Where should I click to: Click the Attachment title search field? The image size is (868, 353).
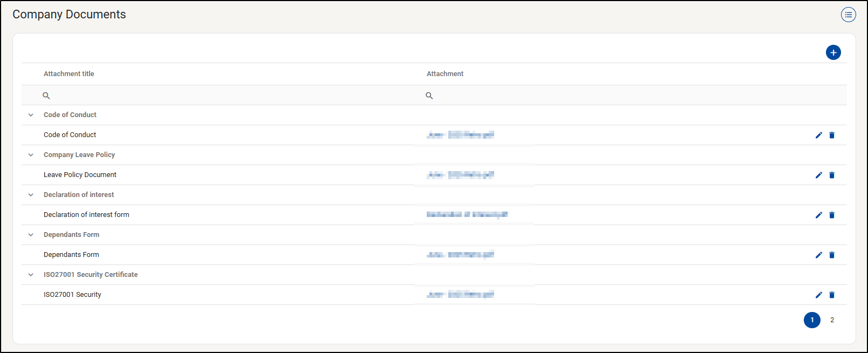click(x=227, y=96)
